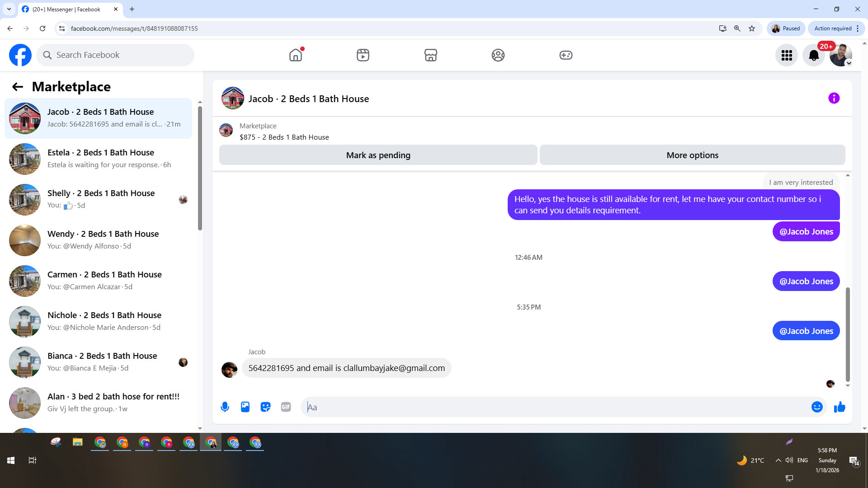Click Mark as pending button

coord(378,155)
